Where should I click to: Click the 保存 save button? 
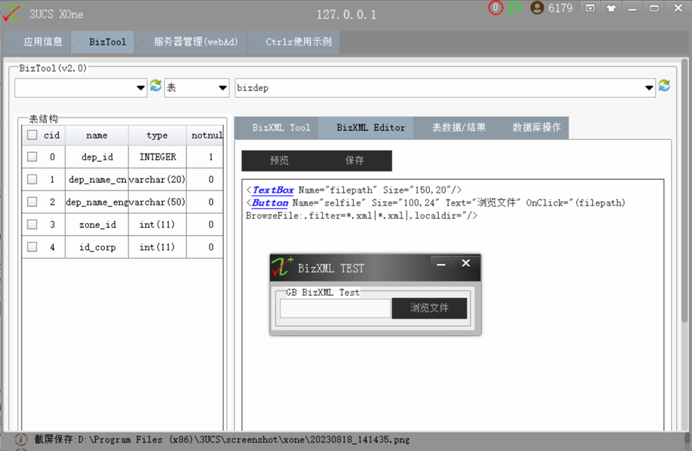pyautogui.click(x=354, y=160)
